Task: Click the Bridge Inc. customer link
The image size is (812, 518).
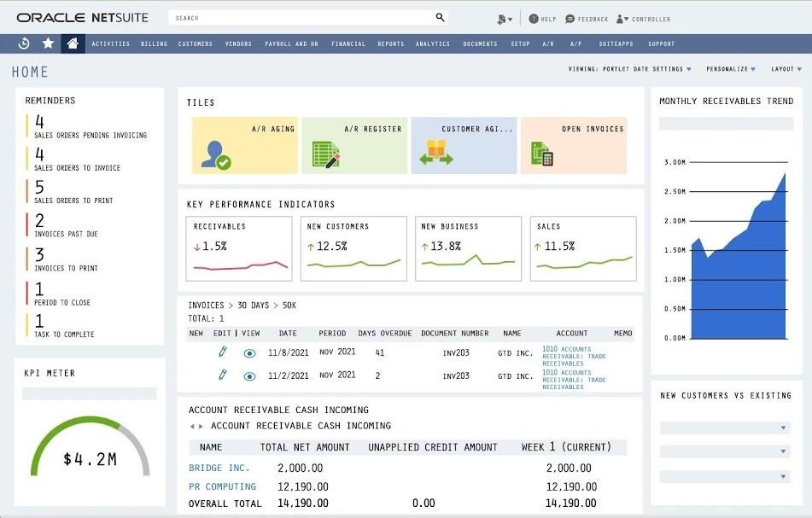Action: pyautogui.click(x=219, y=468)
